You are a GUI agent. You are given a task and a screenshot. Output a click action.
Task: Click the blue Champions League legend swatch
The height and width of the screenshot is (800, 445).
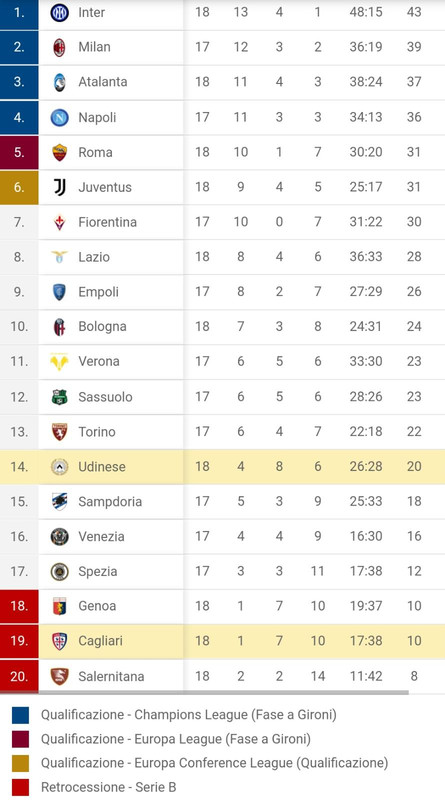(x=20, y=715)
